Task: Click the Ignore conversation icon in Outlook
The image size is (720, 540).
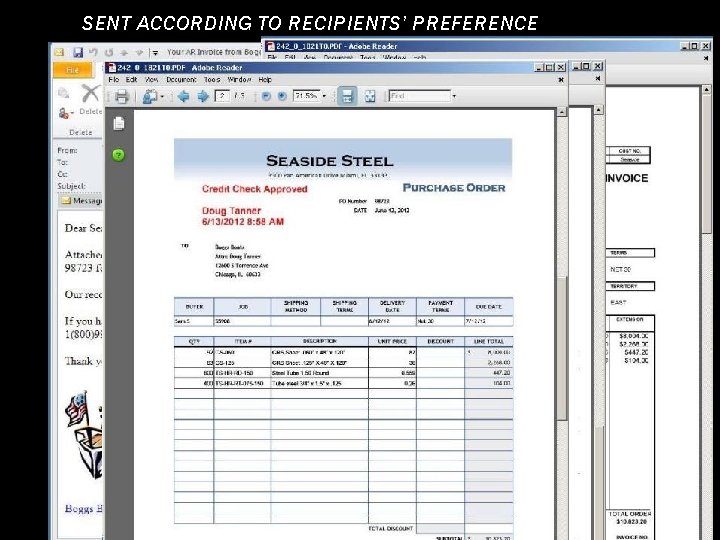Action: point(63,93)
